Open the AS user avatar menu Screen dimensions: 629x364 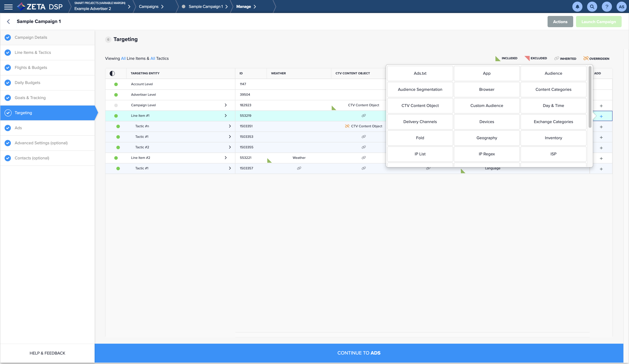621,7
